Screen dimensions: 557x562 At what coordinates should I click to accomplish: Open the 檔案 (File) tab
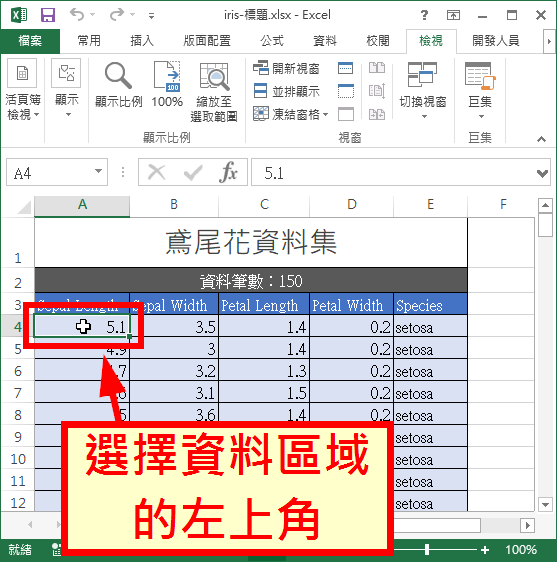[30, 41]
